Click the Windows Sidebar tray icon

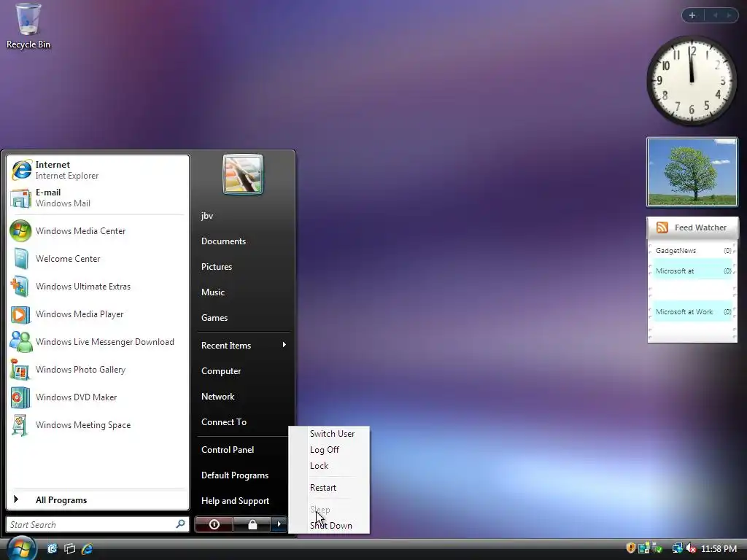[644, 548]
